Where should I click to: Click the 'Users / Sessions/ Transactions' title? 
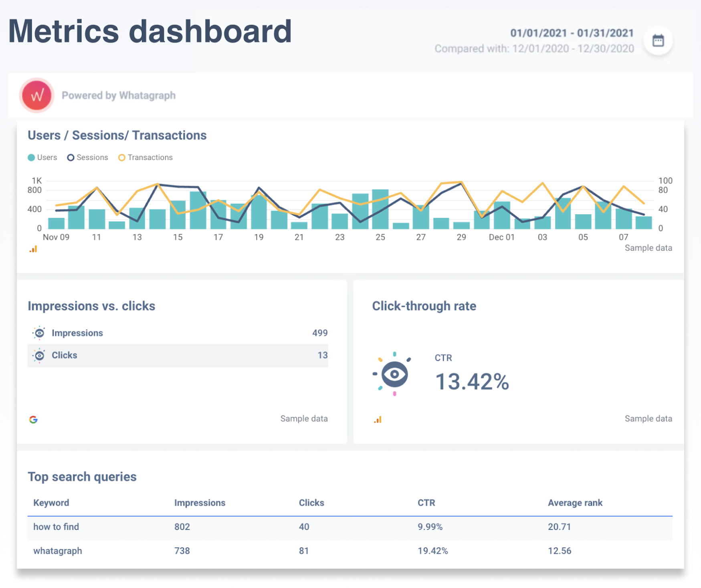click(x=117, y=135)
